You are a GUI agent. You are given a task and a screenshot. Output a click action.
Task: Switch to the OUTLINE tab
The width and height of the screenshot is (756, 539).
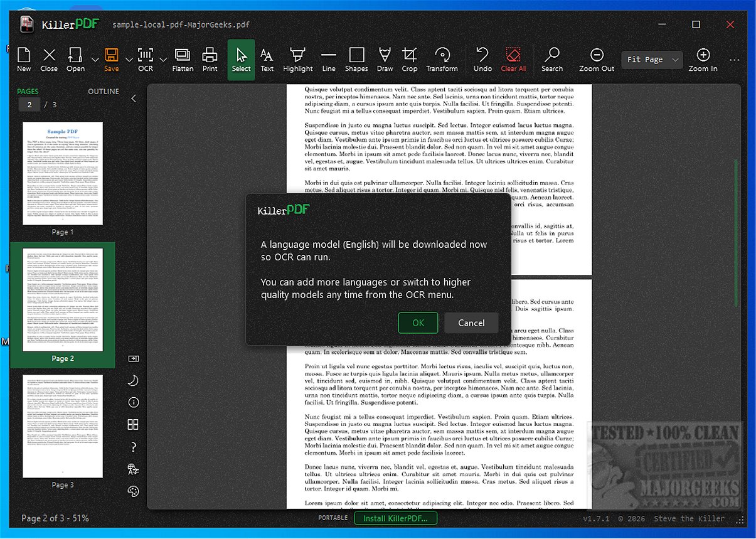(104, 91)
